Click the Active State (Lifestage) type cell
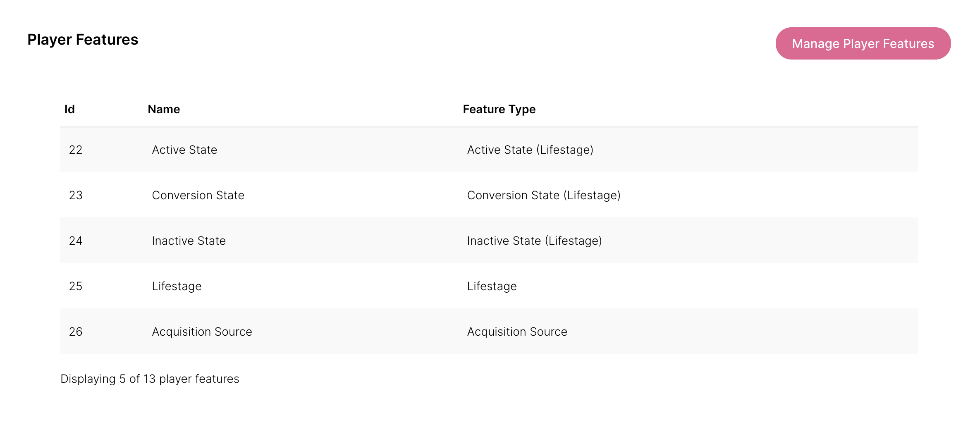Screen dimensions: 980x444 click(x=530, y=150)
